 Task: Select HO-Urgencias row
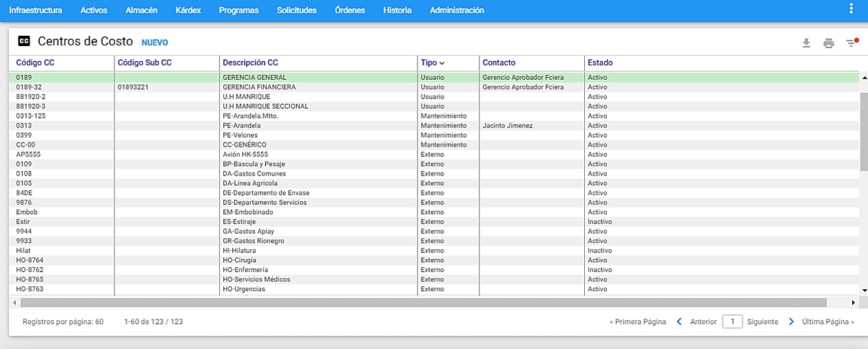pyautogui.click(x=434, y=290)
